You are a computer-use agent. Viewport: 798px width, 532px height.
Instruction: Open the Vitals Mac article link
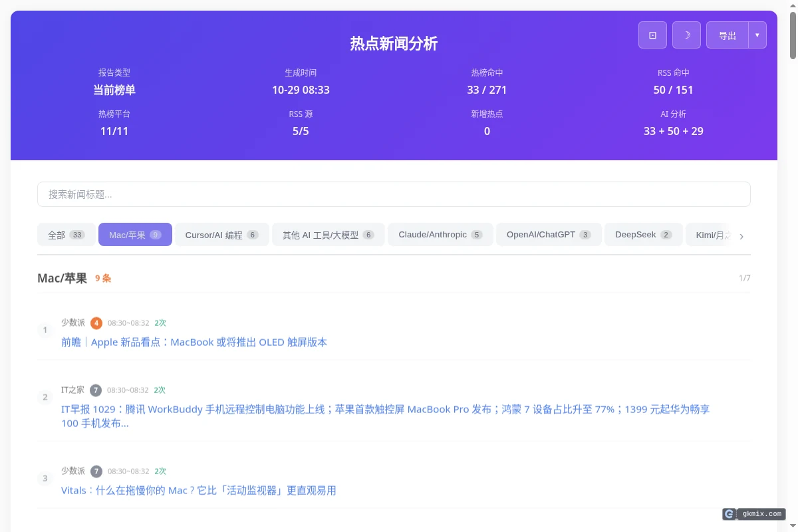199,490
